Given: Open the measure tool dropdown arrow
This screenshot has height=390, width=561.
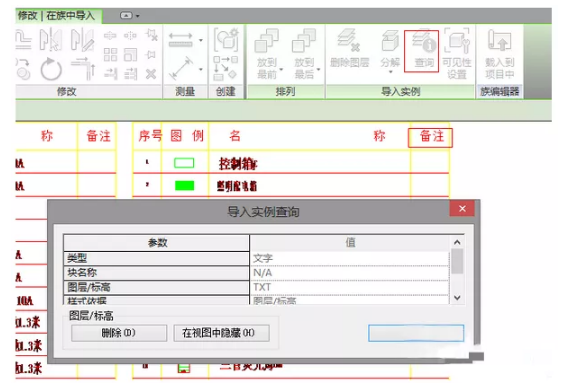Looking at the screenshot, I should [201, 40].
